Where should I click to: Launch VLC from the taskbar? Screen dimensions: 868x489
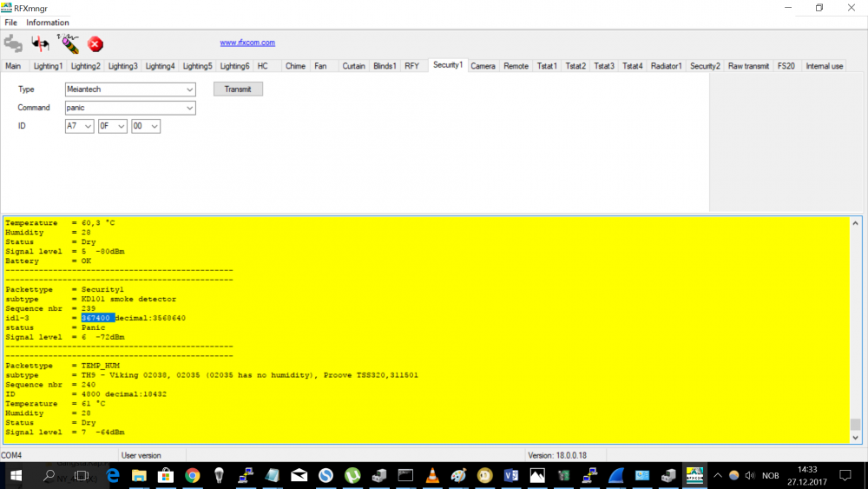432,476
